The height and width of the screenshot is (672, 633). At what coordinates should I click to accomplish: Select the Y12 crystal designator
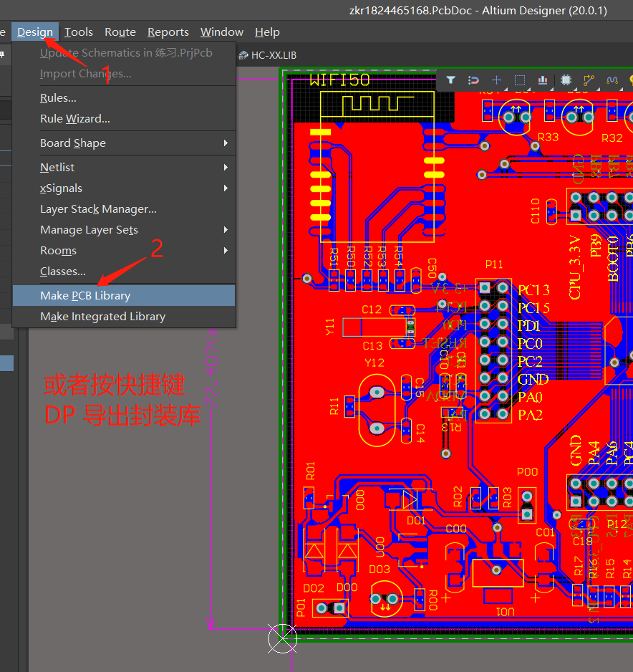click(375, 363)
